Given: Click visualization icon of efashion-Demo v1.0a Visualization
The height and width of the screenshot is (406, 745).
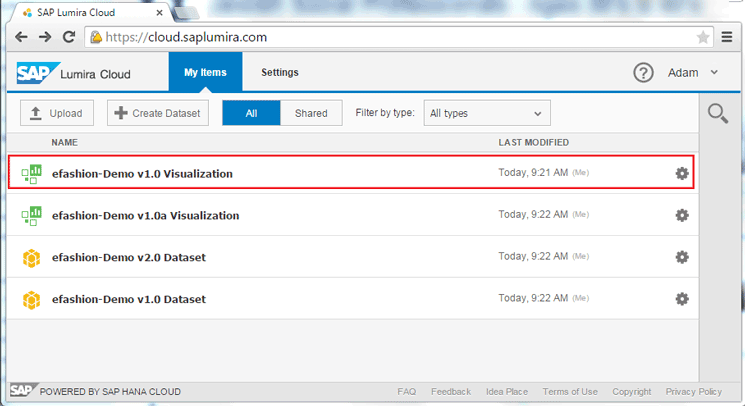Looking at the screenshot, I should 31,216.
